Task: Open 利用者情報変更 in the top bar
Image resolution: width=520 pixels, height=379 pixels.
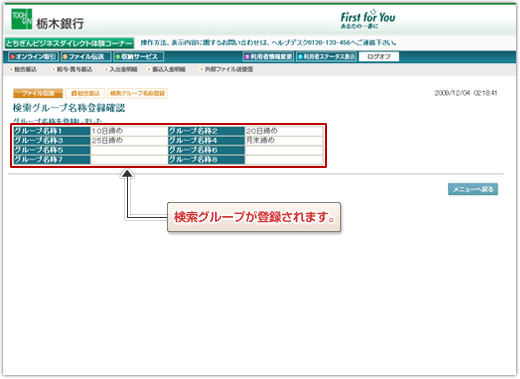Action: pos(268,57)
